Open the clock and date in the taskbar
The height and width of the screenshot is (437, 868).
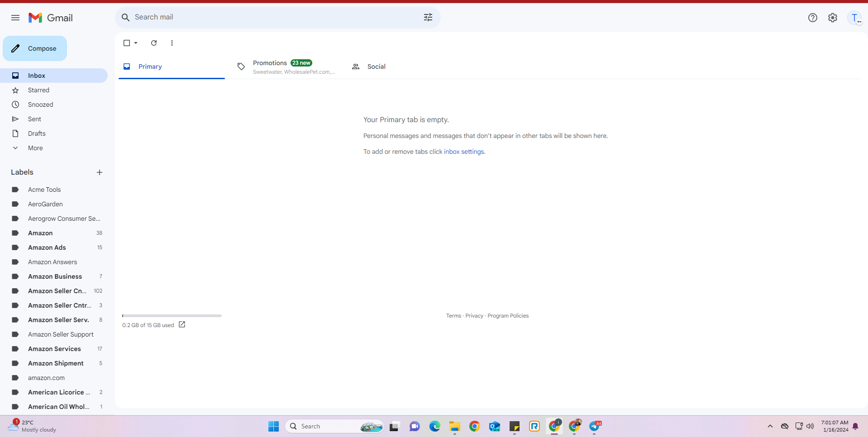tap(835, 426)
